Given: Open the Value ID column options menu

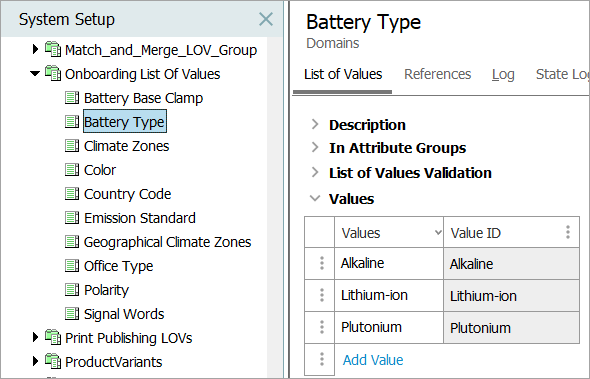Looking at the screenshot, I should (568, 232).
